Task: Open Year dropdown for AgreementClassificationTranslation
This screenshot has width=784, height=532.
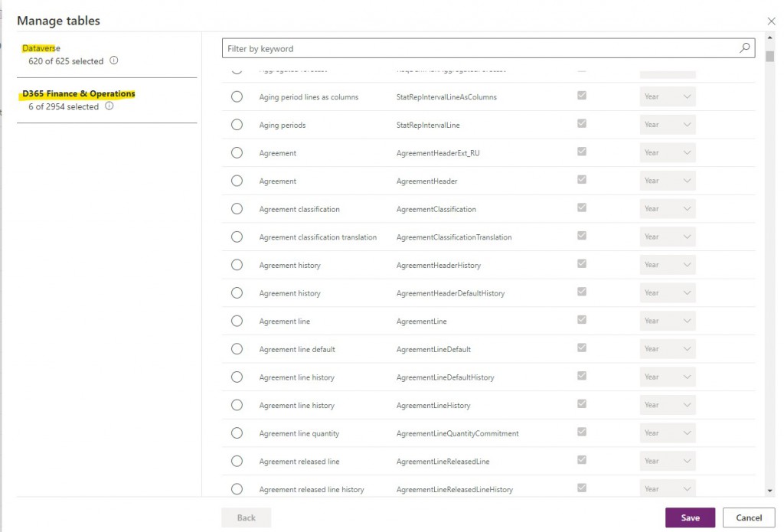Action: click(x=668, y=237)
